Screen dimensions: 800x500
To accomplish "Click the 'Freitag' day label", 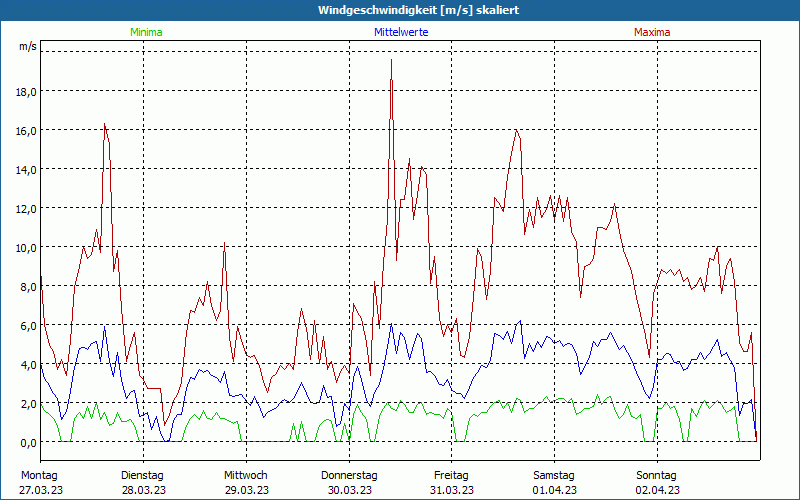I will (452, 475).
